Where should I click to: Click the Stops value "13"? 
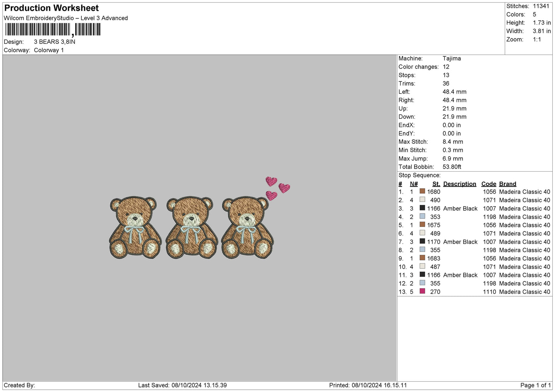coord(446,75)
